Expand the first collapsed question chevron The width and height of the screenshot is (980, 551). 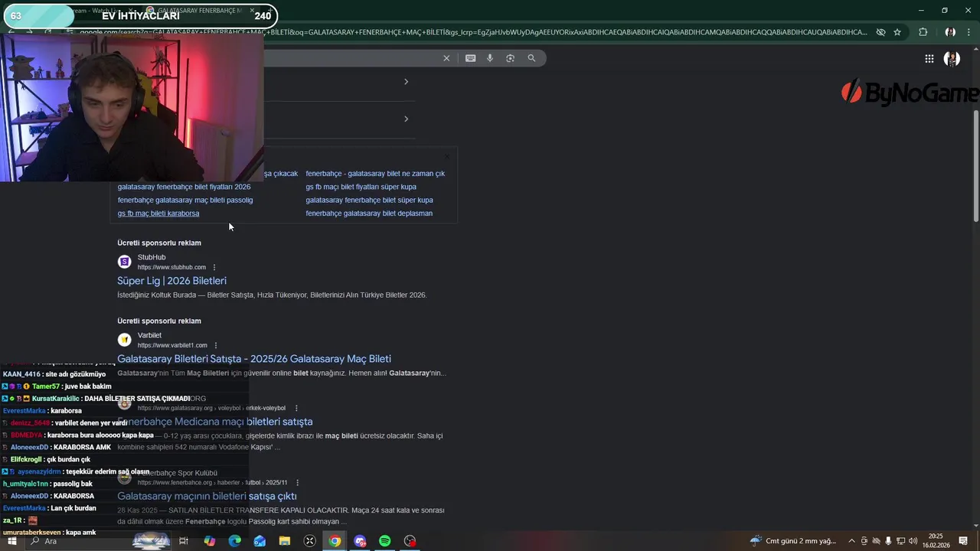(406, 82)
